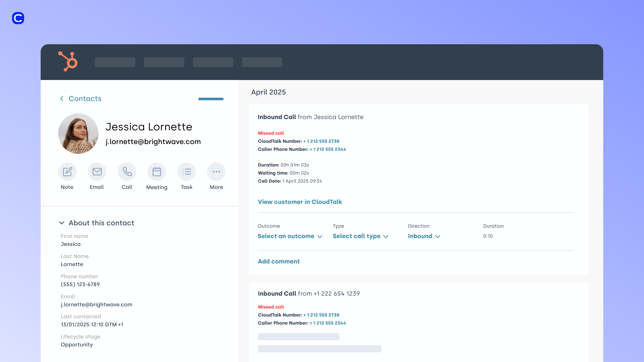
Task: Collapse the About this contact section
Action: click(62, 223)
